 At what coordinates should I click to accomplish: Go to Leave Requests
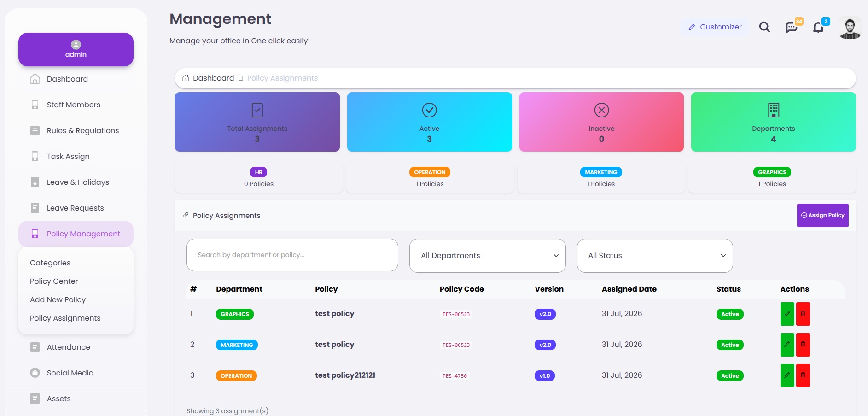pyautogui.click(x=76, y=208)
